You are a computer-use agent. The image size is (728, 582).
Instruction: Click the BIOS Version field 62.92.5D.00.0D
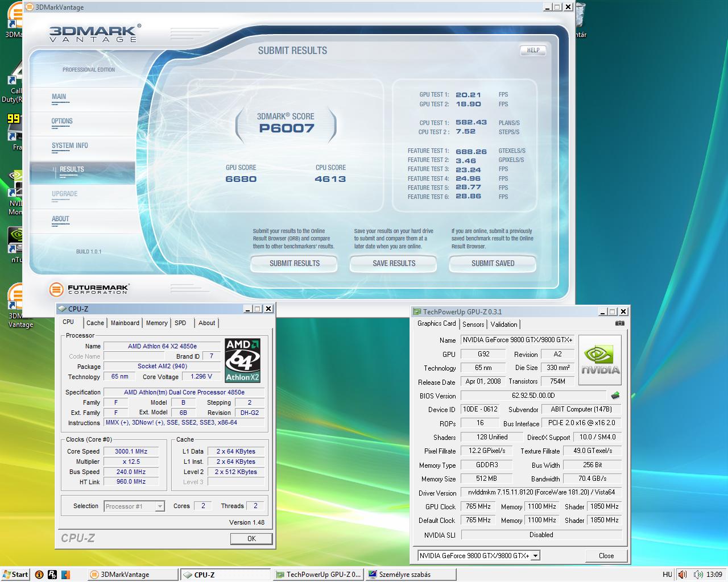tap(533, 396)
